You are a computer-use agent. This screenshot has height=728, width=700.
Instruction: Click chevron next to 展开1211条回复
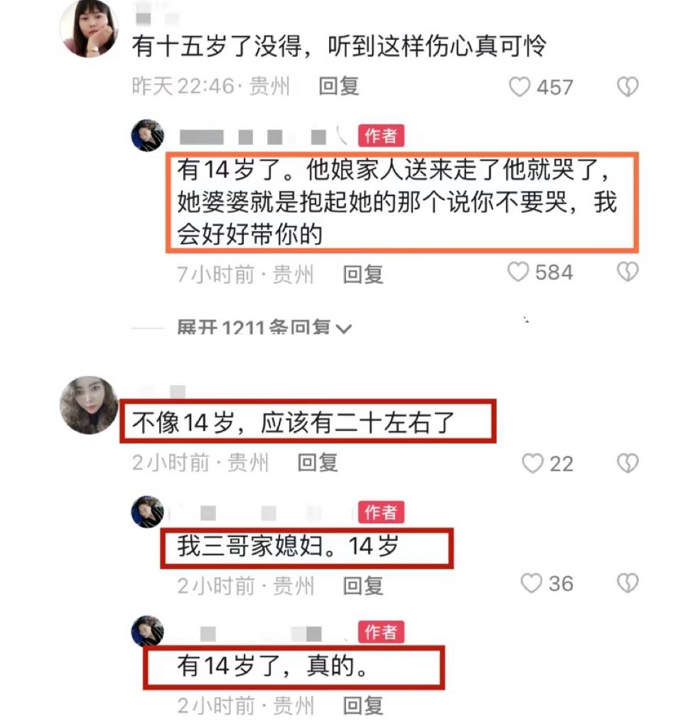(x=343, y=328)
